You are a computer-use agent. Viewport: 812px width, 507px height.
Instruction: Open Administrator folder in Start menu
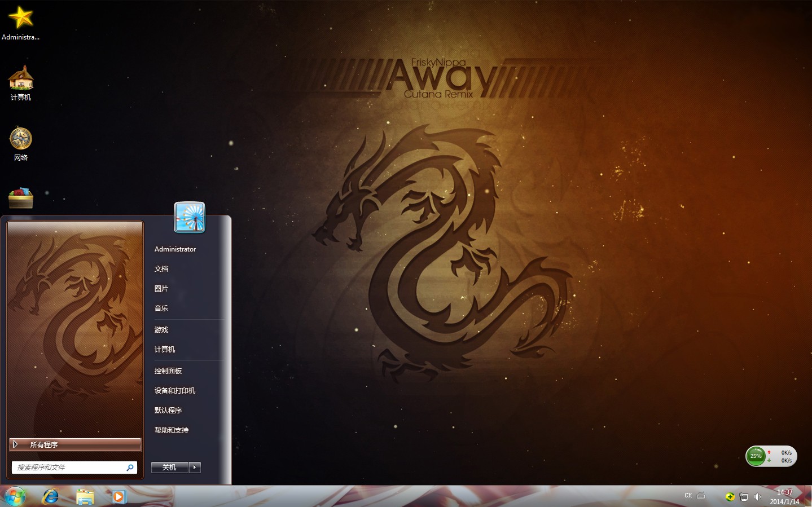coord(175,249)
